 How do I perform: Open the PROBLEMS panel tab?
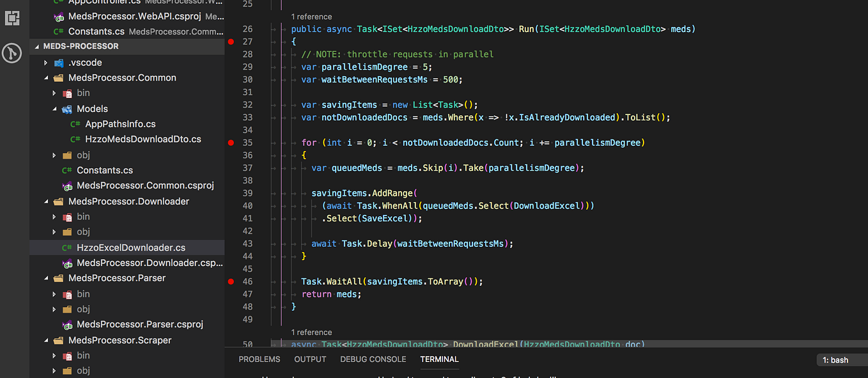click(259, 359)
